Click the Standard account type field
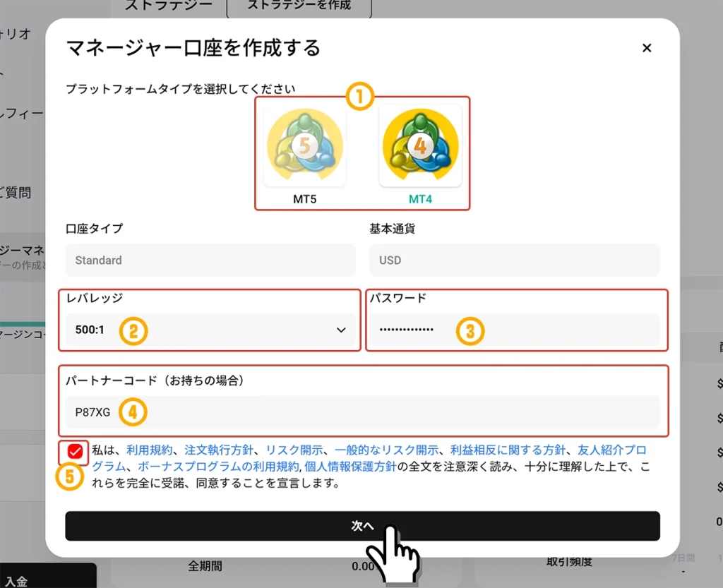This screenshot has width=723, height=588. tap(210, 260)
